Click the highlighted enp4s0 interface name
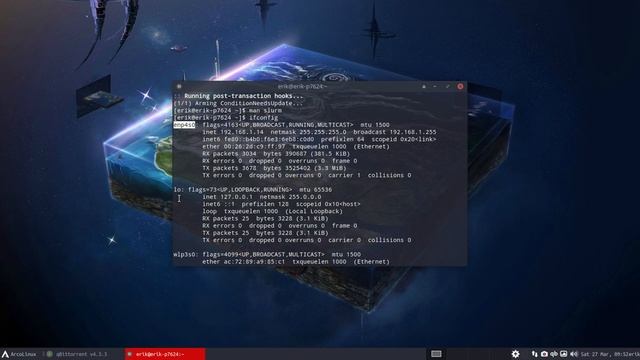The height and width of the screenshot is (360, 640). click(x=184, y=125)
